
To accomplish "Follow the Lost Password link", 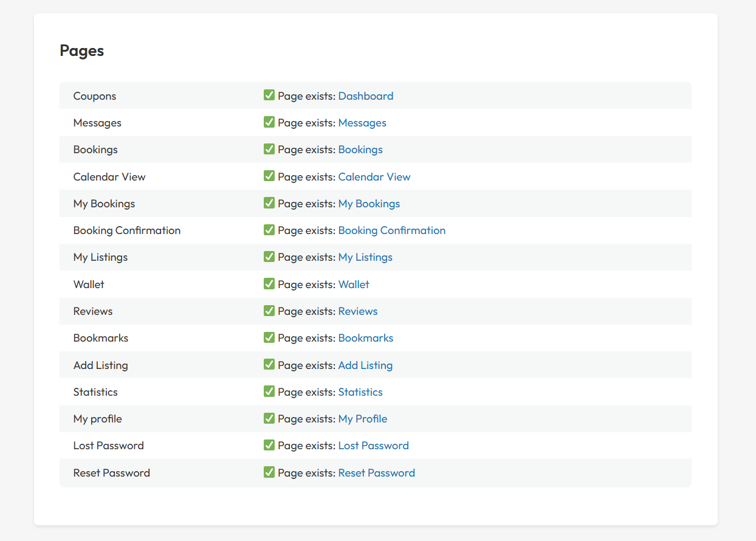I will point(373,446).
